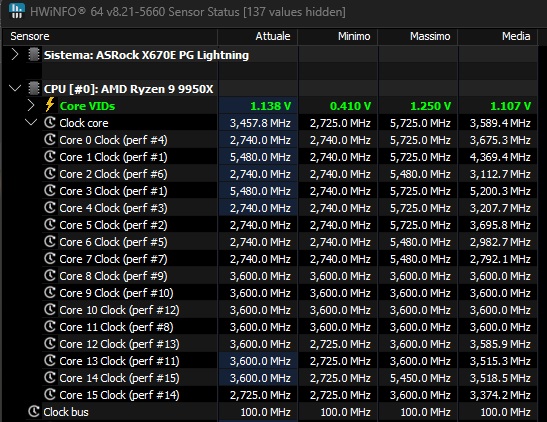Image resolution: width=547 pixels, height=422 pixels.
Task: Expand the Sistema ASRock X670E node
Action: click(x=15, y=54)
